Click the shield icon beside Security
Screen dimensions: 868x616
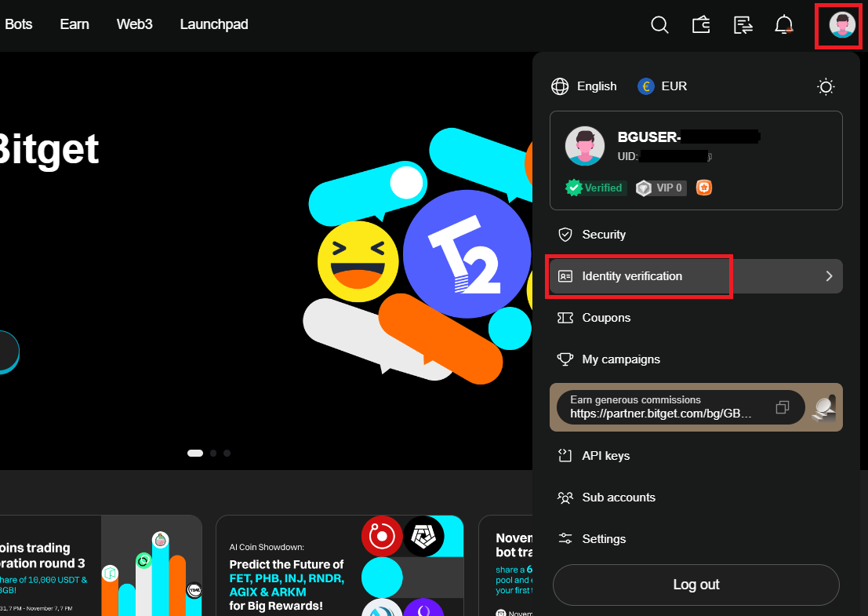[x=565, y=235]
